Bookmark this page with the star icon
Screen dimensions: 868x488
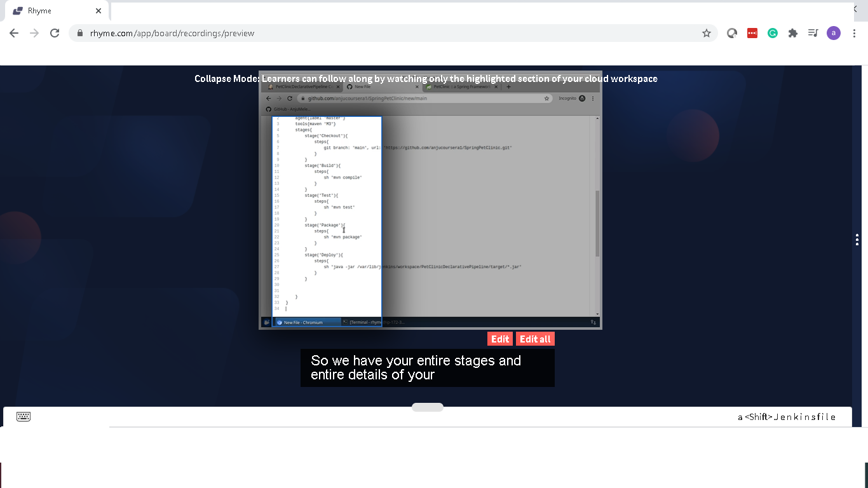click(707, 33)
